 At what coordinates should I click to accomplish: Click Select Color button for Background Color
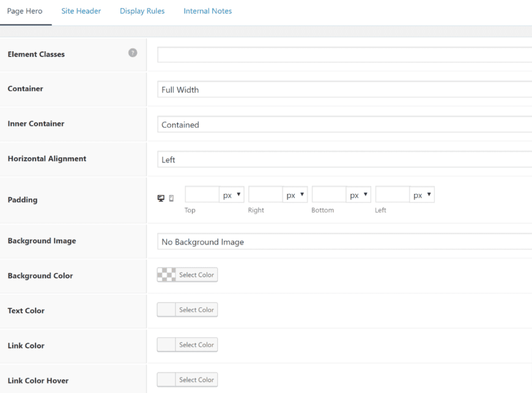pyautogui.click(x=196, y=275)
